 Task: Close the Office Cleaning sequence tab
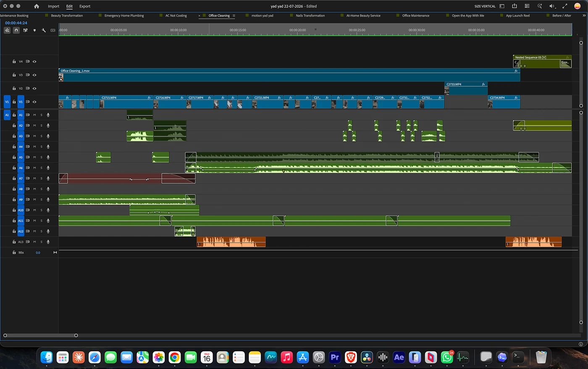click(199, 16)
